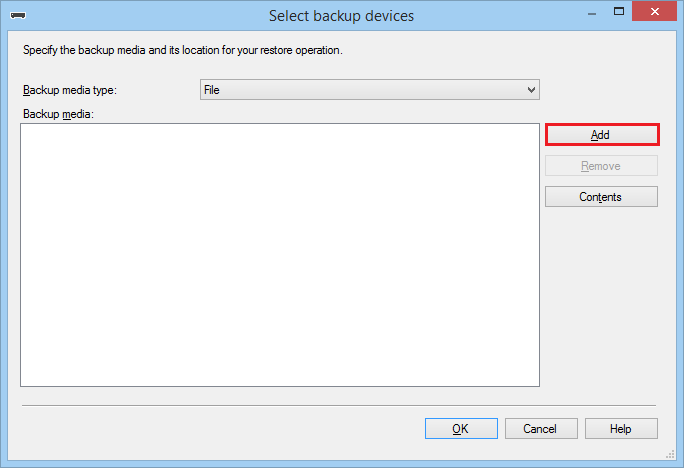
Task: Open Contents of the backup media
Action: tap(601, 197)
